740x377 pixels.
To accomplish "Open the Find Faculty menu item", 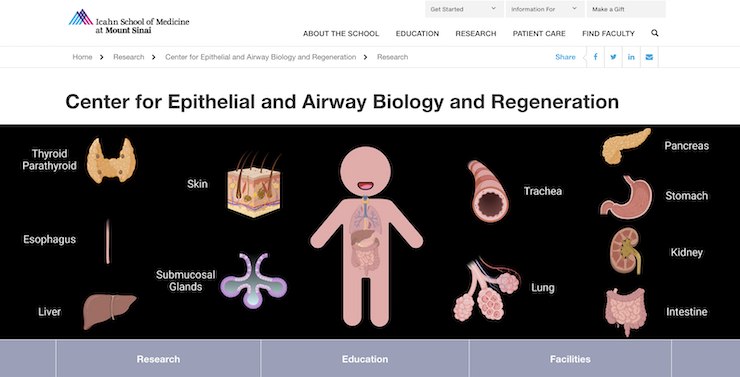I will [608, 34].
